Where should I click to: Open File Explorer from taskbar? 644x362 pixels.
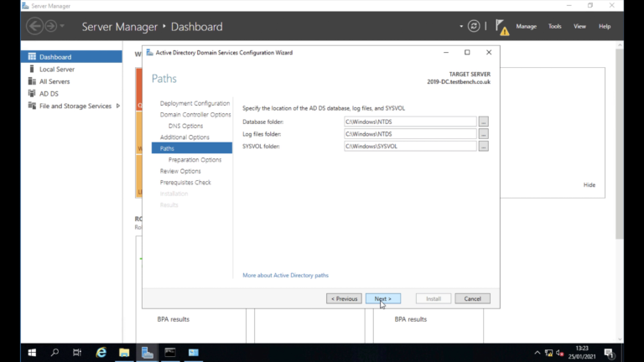[x=124, y=353]
